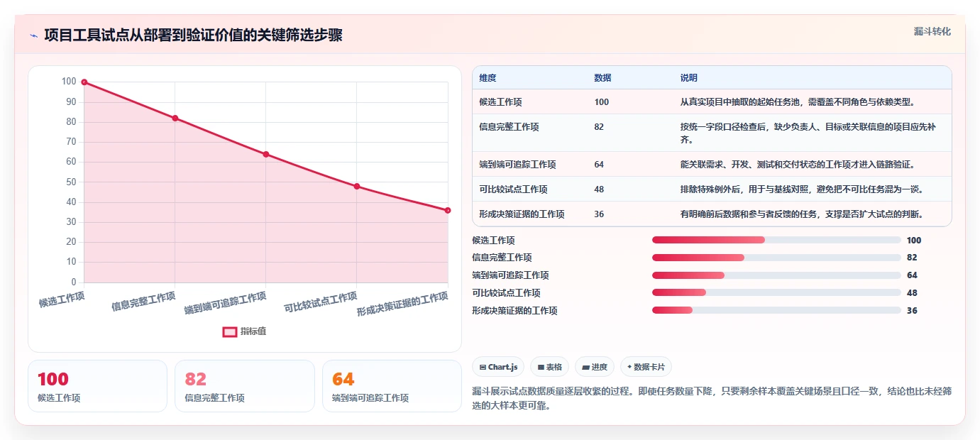The width and height of the screenshot is (980, 440).
Task: Click the chart data point at 100
Action: pyautogui.click(x=84, y=82)
